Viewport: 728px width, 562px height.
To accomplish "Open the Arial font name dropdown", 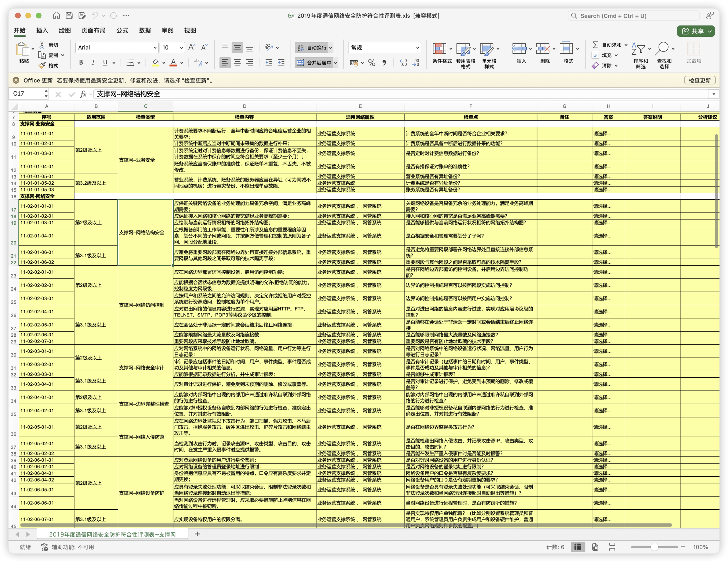I will 117,48.
